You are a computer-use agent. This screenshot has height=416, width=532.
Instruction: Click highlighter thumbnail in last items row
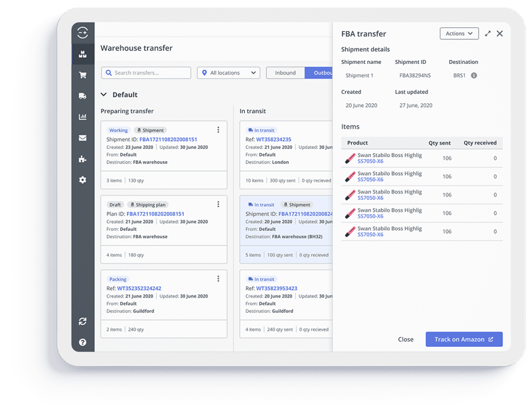[x=350, y=232]
